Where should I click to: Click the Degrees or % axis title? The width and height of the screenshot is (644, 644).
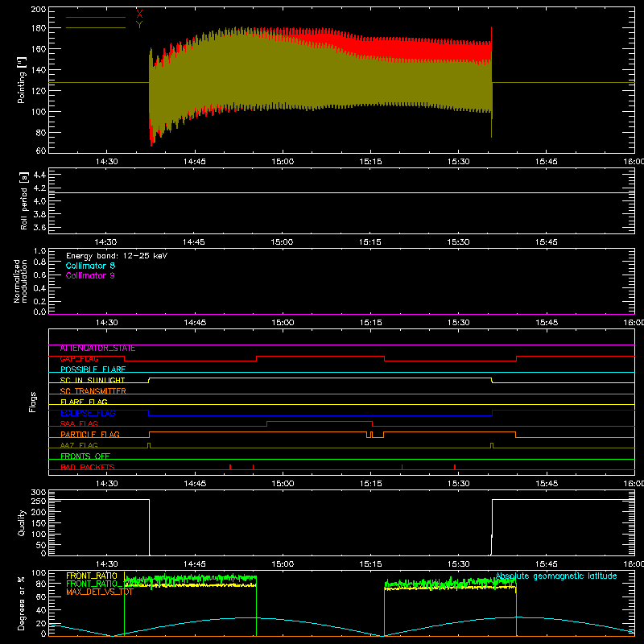coord(21,604)
